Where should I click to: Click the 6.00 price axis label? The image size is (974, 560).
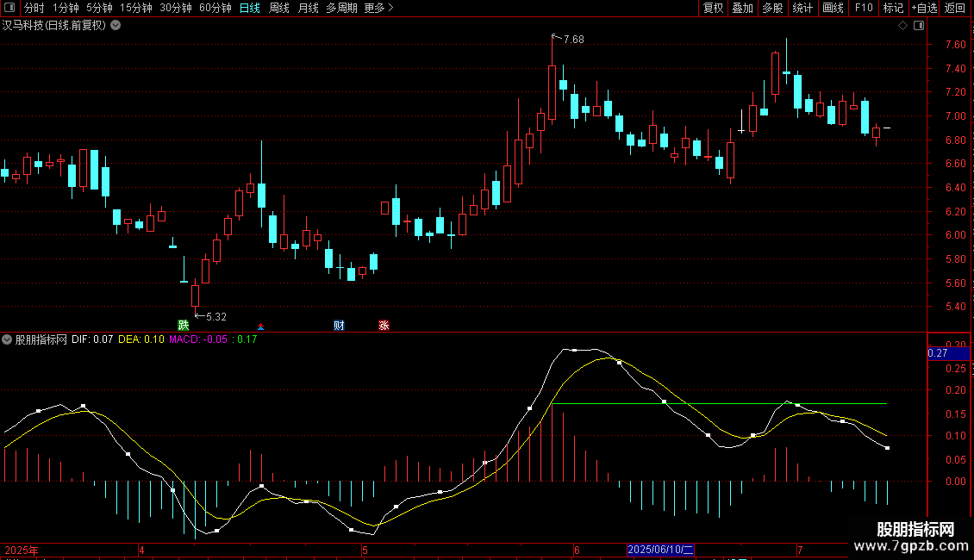click(x=955, y=235)
